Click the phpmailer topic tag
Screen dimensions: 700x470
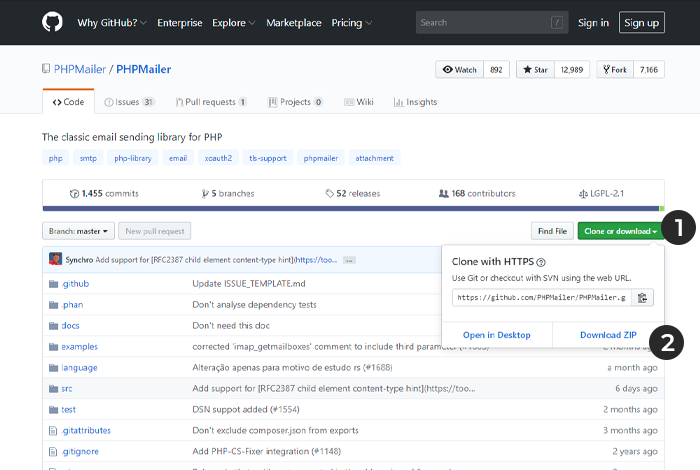coord(321,158)
